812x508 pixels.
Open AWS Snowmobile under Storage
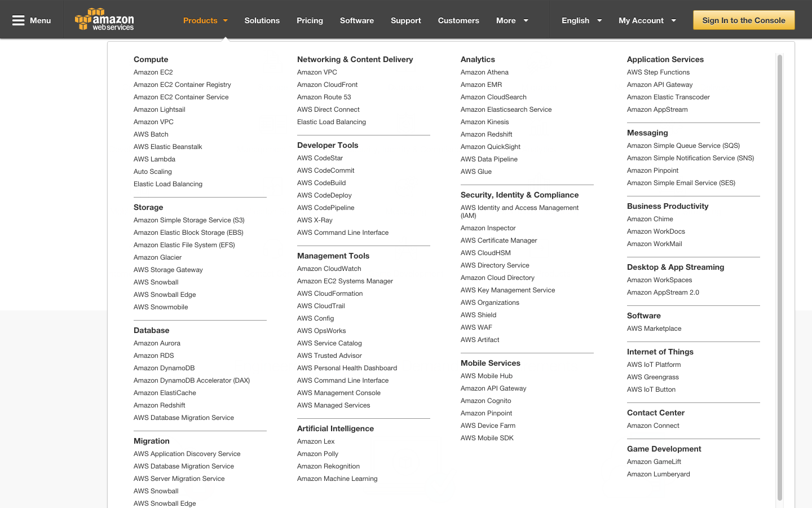click(x=161, y=306)
